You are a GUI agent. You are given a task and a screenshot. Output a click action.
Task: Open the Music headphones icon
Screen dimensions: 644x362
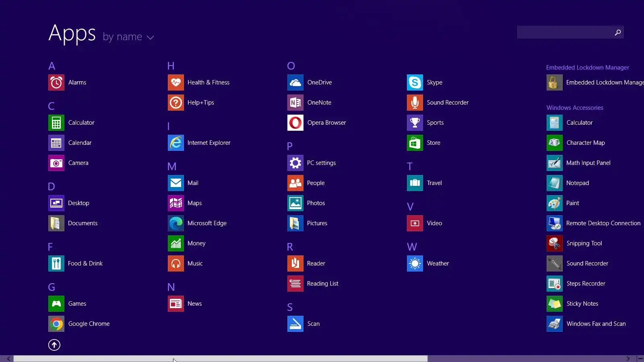coord(176,263)
